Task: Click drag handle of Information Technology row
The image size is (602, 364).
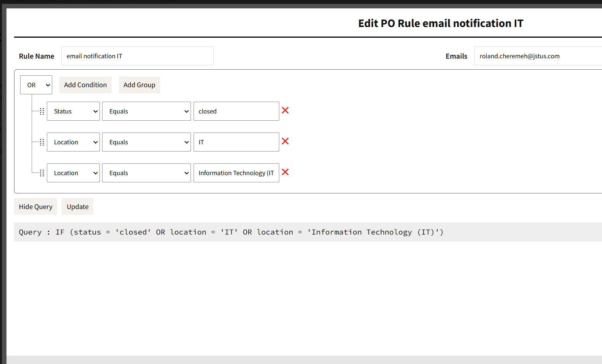Action: pos(42,173)
